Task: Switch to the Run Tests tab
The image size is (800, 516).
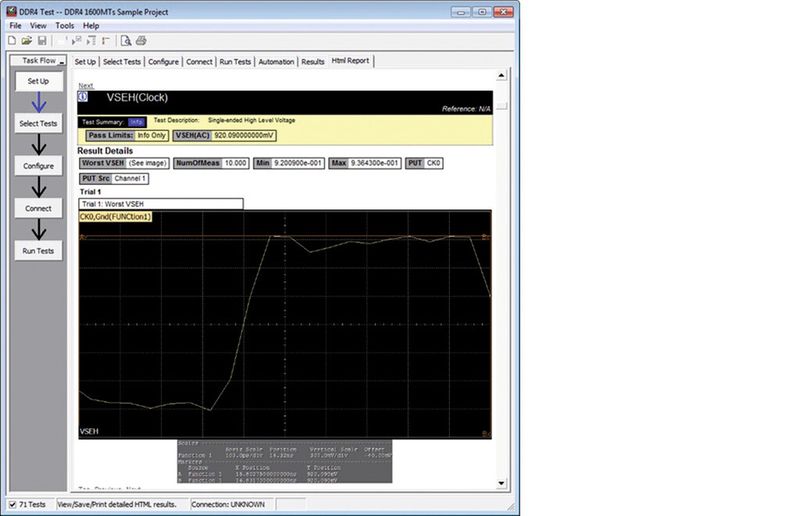Action: (x=235, y=62)
